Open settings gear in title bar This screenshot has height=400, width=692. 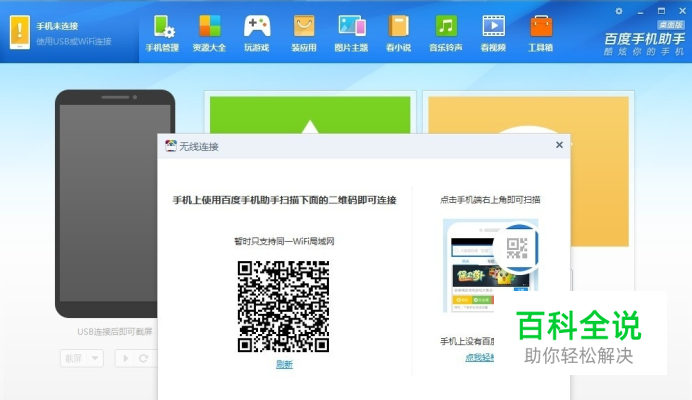(619, 11)
